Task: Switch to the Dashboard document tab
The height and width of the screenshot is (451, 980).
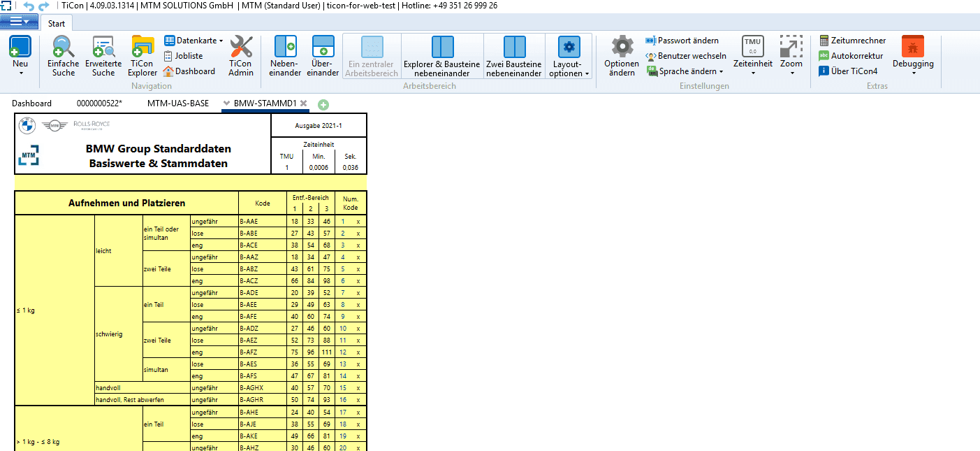Action: 31,103
